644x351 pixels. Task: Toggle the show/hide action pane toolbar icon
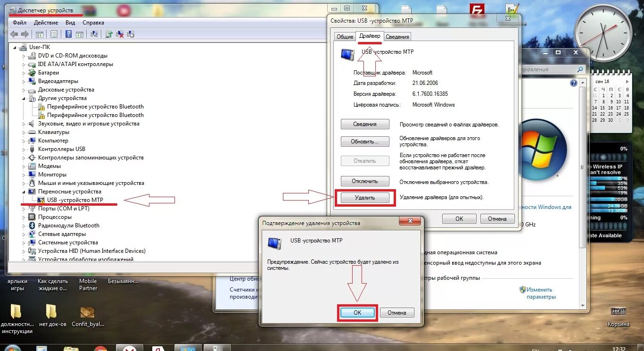click(x=80, y=34)
